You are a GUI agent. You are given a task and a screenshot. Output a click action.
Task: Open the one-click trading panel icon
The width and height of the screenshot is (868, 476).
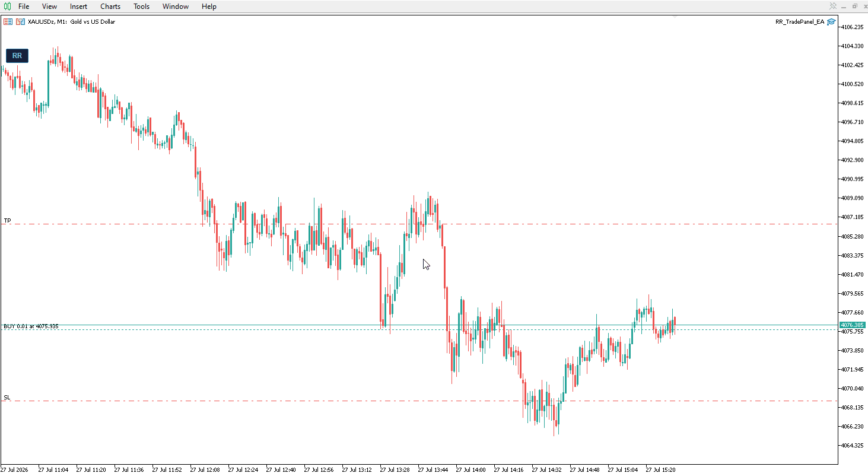pyautogui.click(x=8, y=22)
